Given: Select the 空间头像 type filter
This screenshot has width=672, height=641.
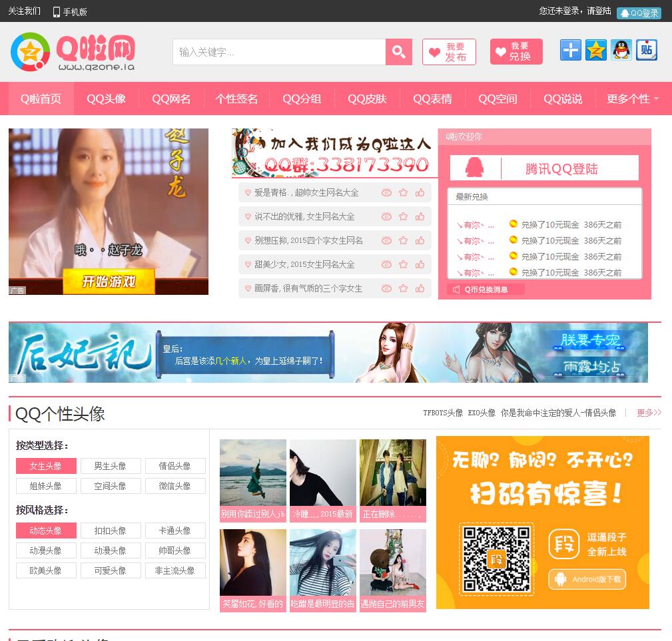Looking at the screenshot, I should pyautogui.click(x=111, y=486).
